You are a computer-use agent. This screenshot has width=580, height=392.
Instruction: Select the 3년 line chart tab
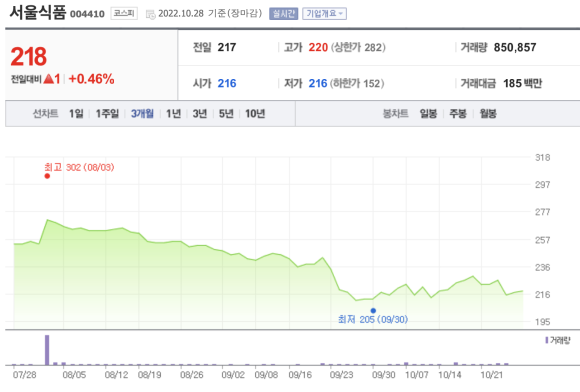200,114
